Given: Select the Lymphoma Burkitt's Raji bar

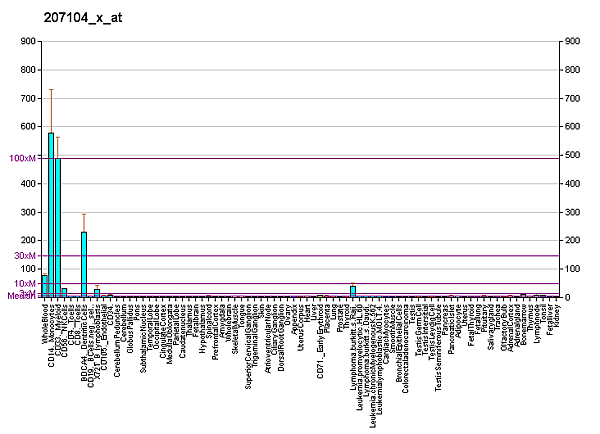Looking at the screenshot, I should tap(353, 291).
